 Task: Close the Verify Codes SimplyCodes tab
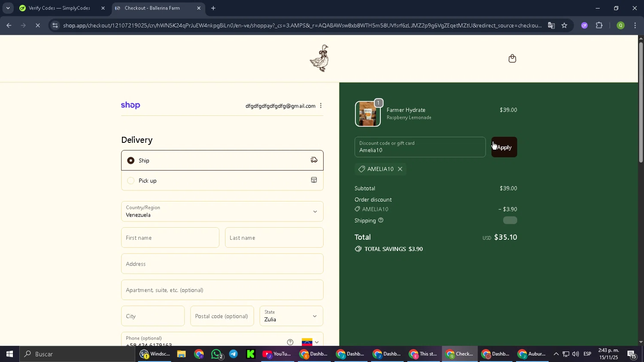103,8
